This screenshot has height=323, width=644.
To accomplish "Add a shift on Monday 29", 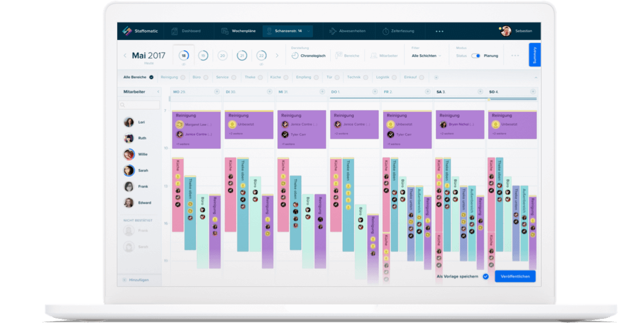I will [x=217, y=91].
